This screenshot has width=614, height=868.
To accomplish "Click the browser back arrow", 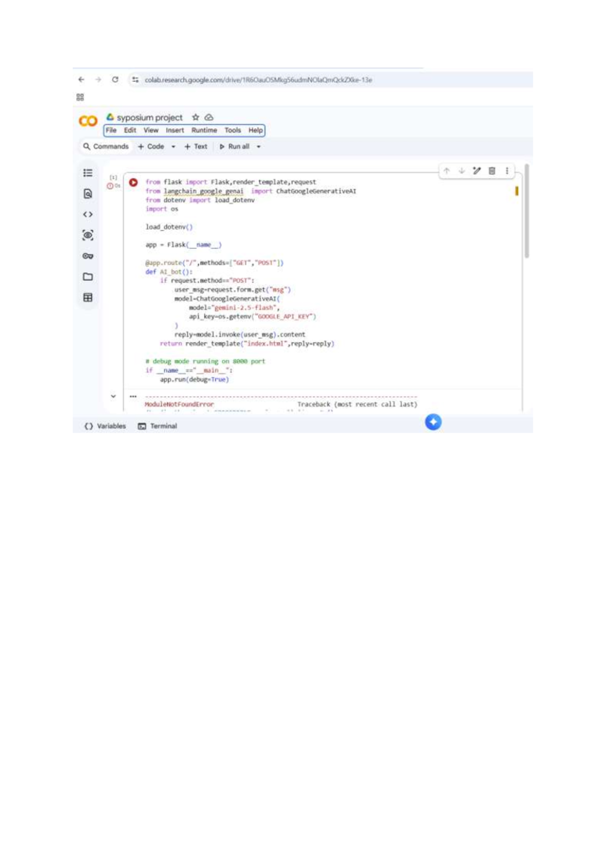I will tap(81, 80).
